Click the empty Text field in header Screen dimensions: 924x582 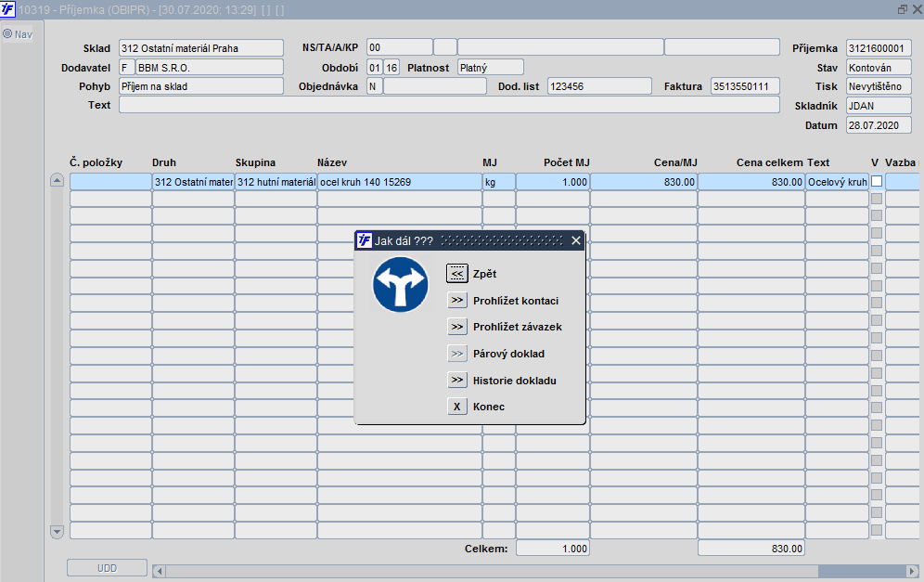click(x=449, y=104)
